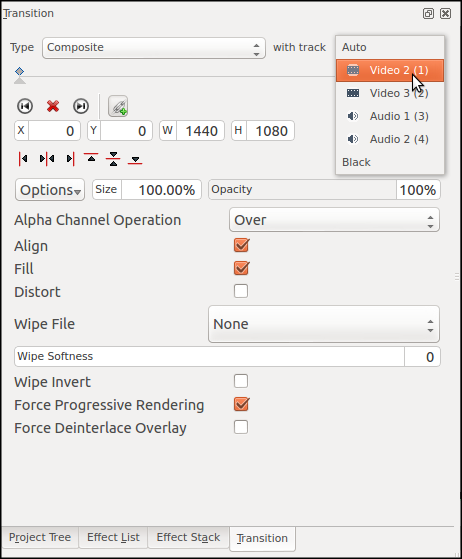Open the Options button menu

pyautogui.click(x=50, y=190)
